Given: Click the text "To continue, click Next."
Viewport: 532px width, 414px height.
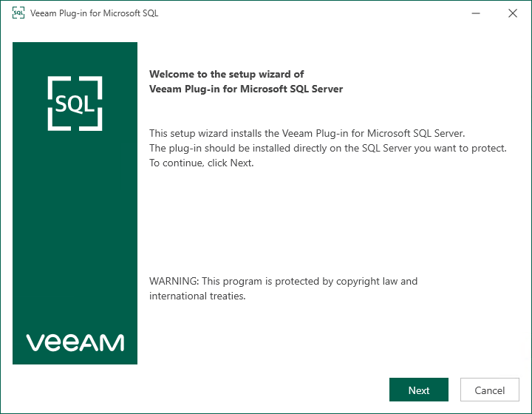Looking at the screenshot, I should click(202, 163).
